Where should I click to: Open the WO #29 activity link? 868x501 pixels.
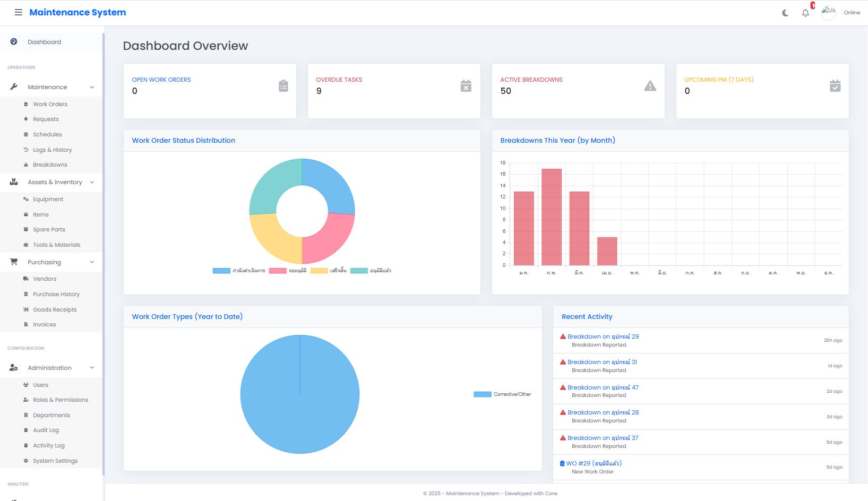click(x=594, y=463)
